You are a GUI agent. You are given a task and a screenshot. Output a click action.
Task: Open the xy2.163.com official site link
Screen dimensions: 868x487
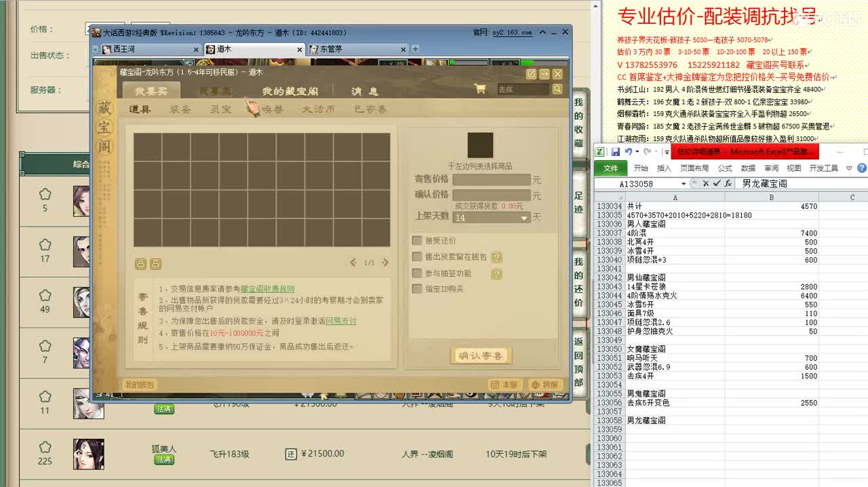(x=512, y=33)
